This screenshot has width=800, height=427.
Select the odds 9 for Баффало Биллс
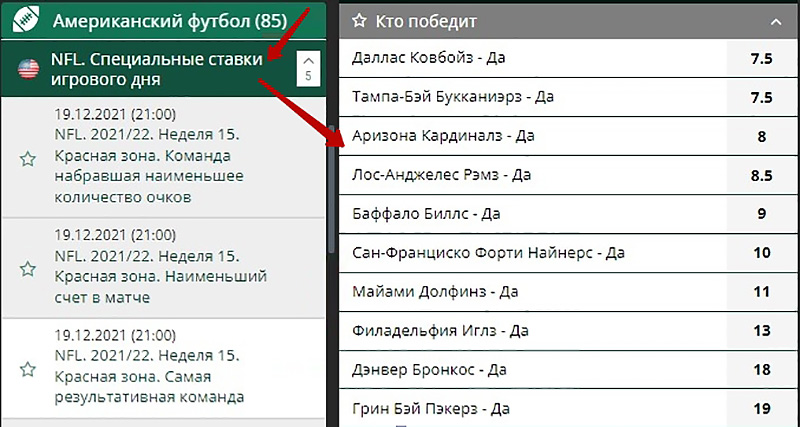click(762, 214)
